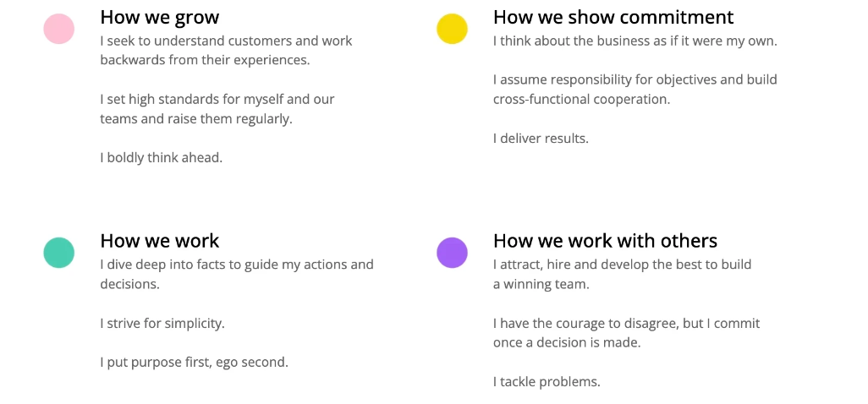Select the "How we grow" heading
This screenshot has width=868, height=404.
(159, 17)
